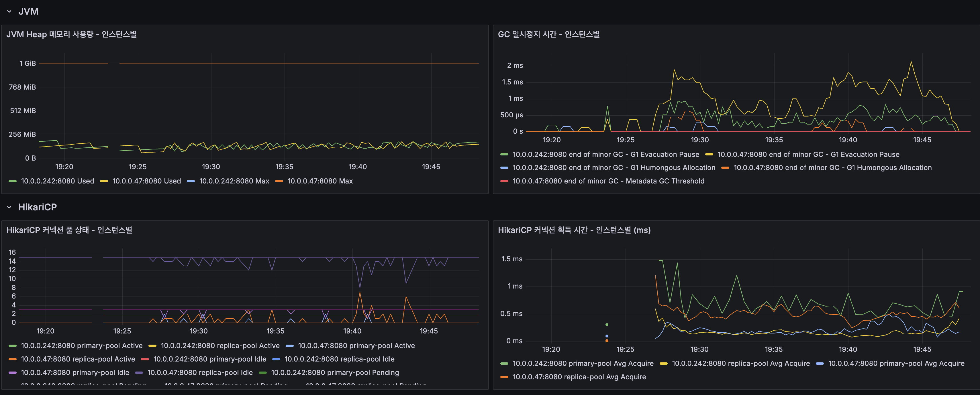Click the green color icon of 10.0.0.242 primary-pool Pending
This screenshot has height=395, width=980.
click(x=262, y=373)
